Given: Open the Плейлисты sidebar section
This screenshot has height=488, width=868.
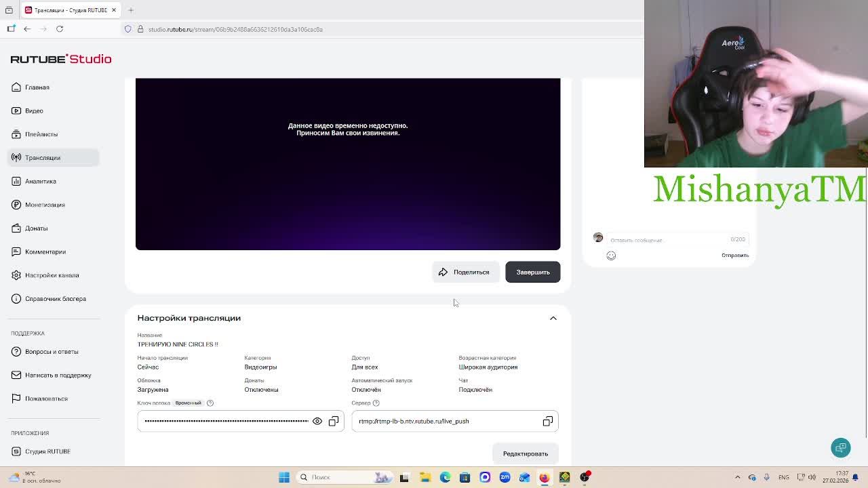Looking at the screenshot, I should (x=41, y=134).
